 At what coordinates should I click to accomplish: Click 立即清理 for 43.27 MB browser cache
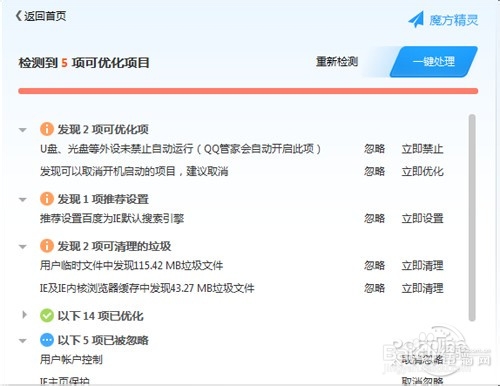(422, 288)
